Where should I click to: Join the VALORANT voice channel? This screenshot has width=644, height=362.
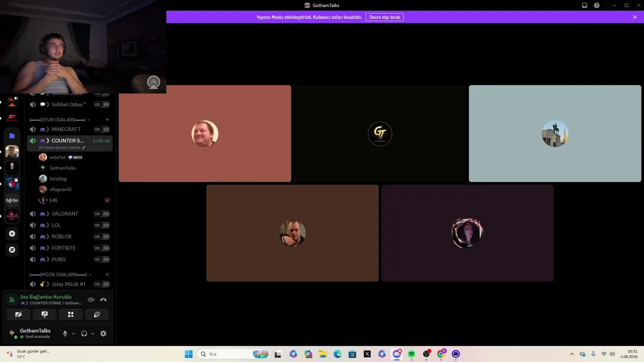(x=69, y=214)
